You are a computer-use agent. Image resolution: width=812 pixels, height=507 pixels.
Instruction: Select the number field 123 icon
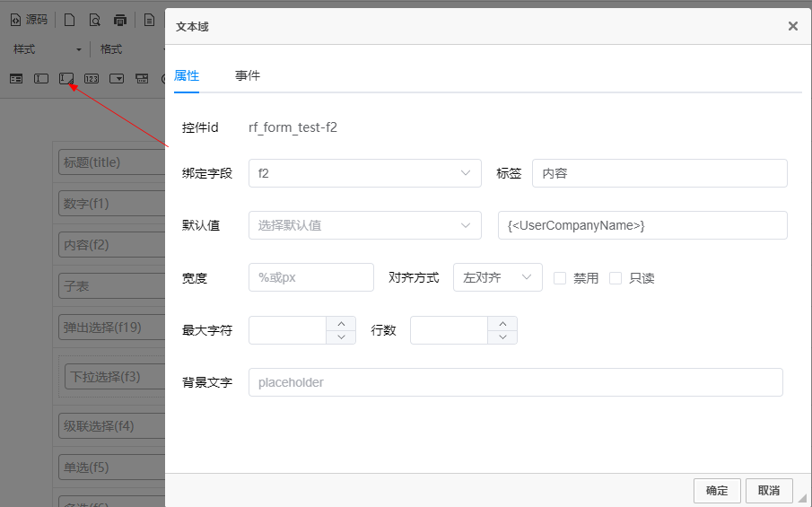coord(92,79)
